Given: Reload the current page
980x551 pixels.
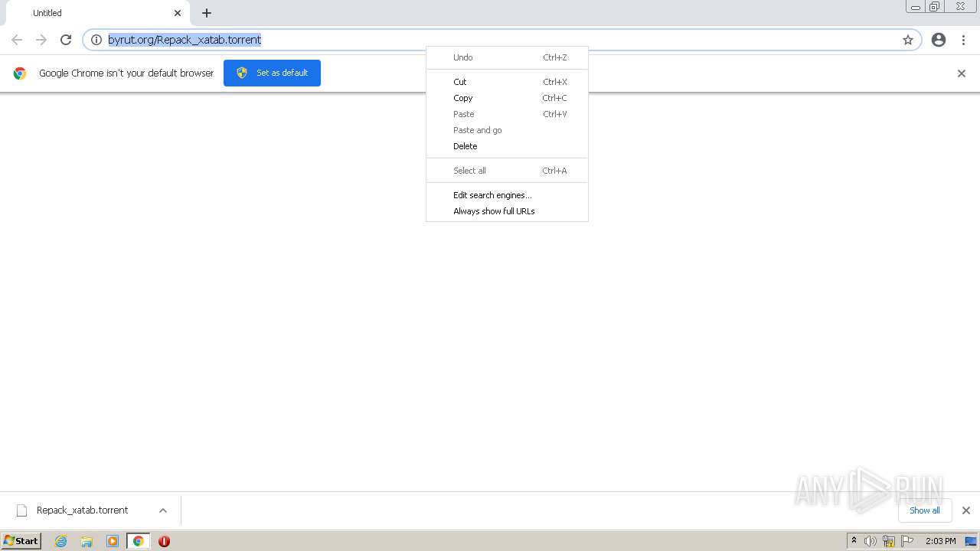Looking at the screenshot, I should (x=66, y=40).
